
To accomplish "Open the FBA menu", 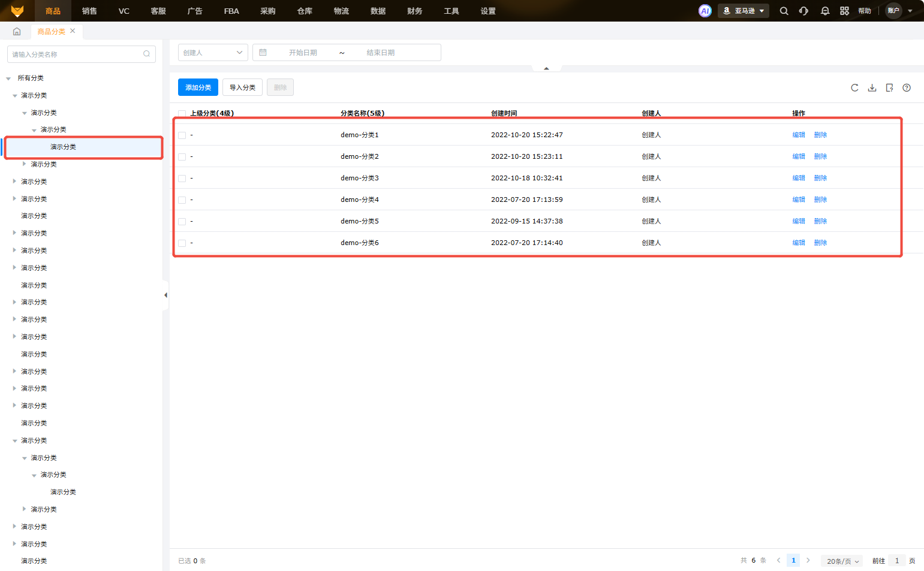I will tap(231, 11).
